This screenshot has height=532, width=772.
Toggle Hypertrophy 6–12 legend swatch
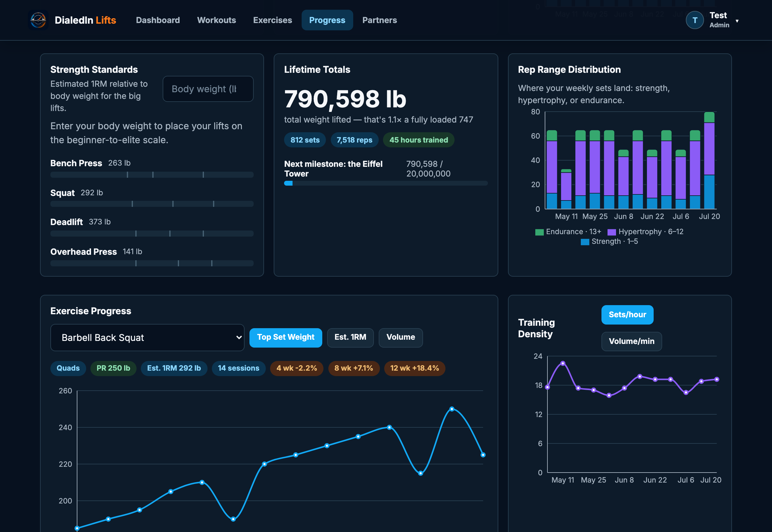click(611, 232)
